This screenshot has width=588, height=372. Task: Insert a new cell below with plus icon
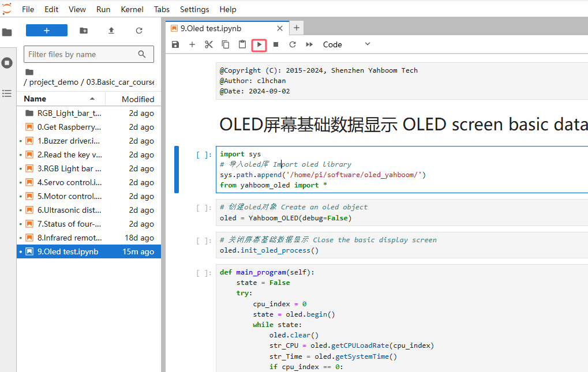pos(192,44)
